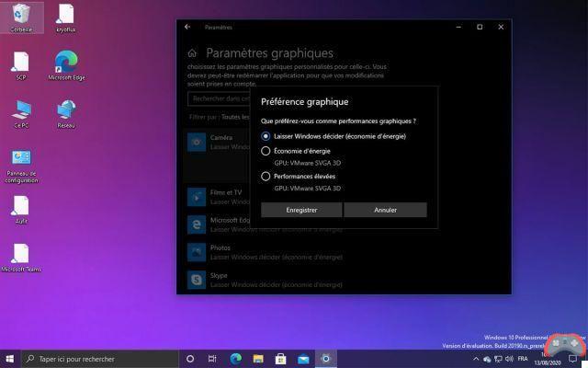Select Laisser Windows décider radio option

(266, 136)
